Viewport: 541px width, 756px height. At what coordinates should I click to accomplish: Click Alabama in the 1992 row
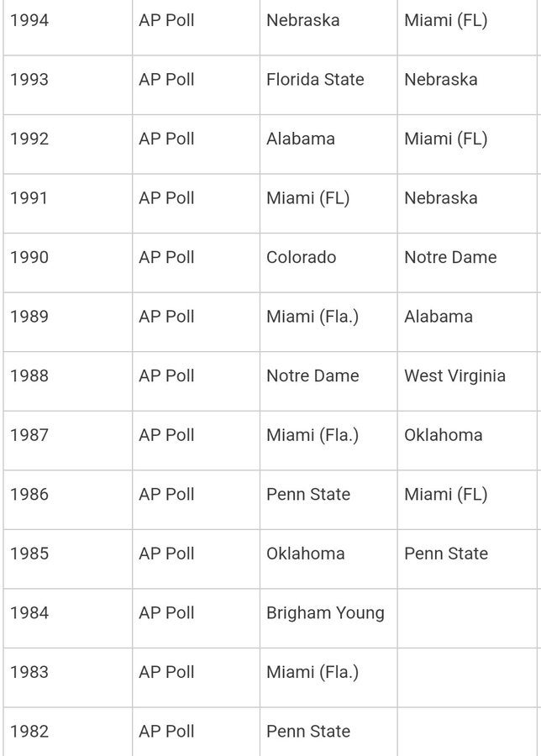coord(300,139)
